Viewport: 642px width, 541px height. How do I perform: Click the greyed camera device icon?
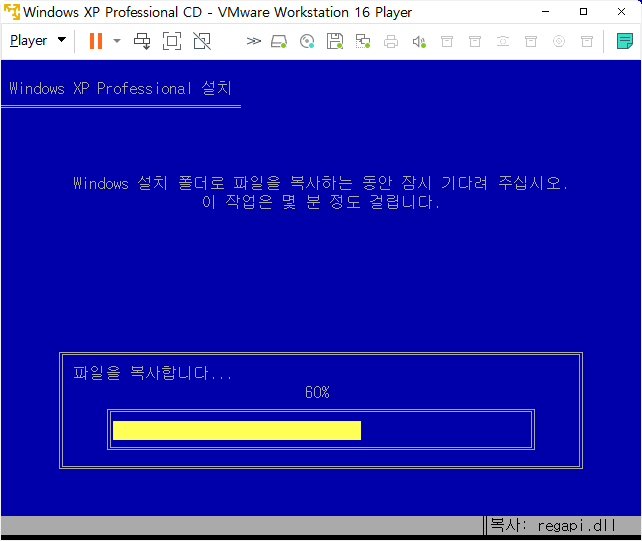coord(503,41)
